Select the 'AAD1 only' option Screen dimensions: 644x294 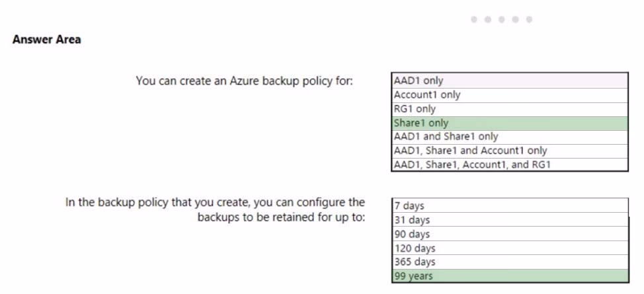510,81
